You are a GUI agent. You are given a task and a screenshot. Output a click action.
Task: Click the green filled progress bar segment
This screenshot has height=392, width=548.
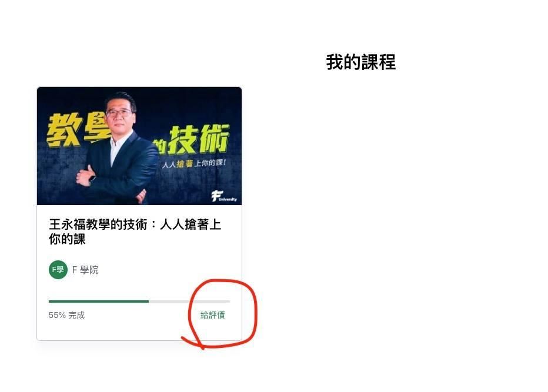coord(99,301)
